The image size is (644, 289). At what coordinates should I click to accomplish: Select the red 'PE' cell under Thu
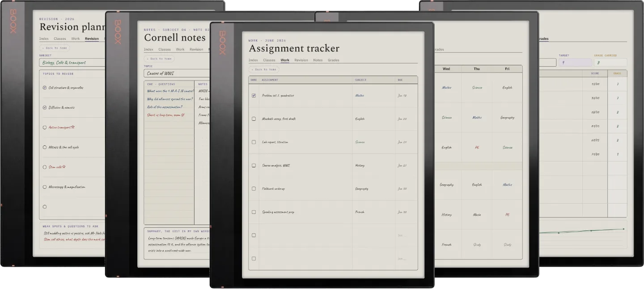(477, 147)
